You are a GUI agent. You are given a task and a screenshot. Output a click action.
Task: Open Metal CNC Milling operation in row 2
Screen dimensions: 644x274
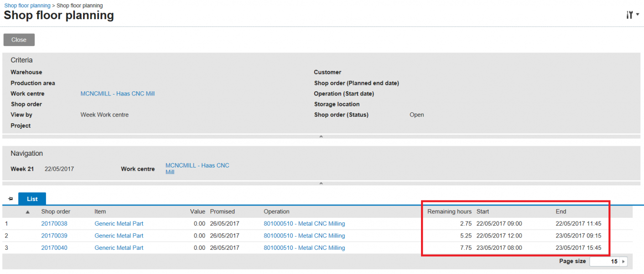[304, 236]
